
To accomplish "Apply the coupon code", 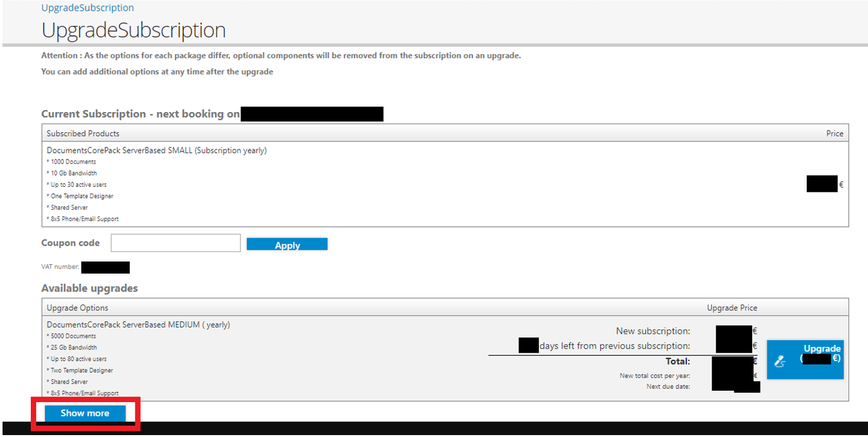I will [x=287, y=244].
